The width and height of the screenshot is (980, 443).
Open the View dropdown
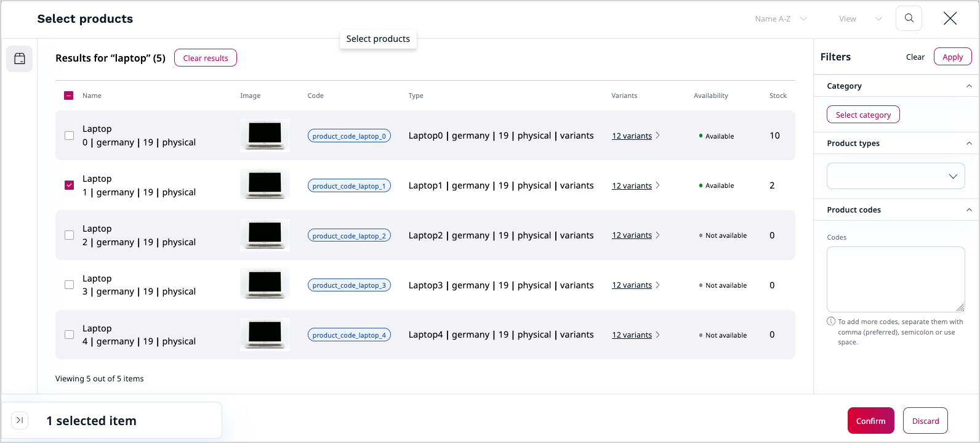(859, 19)
